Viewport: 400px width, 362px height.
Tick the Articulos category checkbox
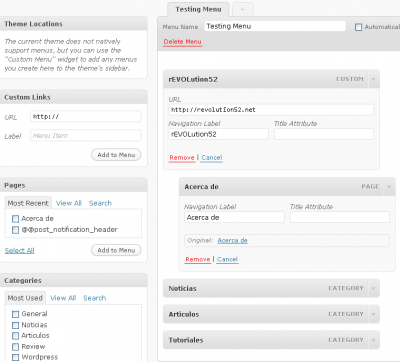[x=15, y=336]
